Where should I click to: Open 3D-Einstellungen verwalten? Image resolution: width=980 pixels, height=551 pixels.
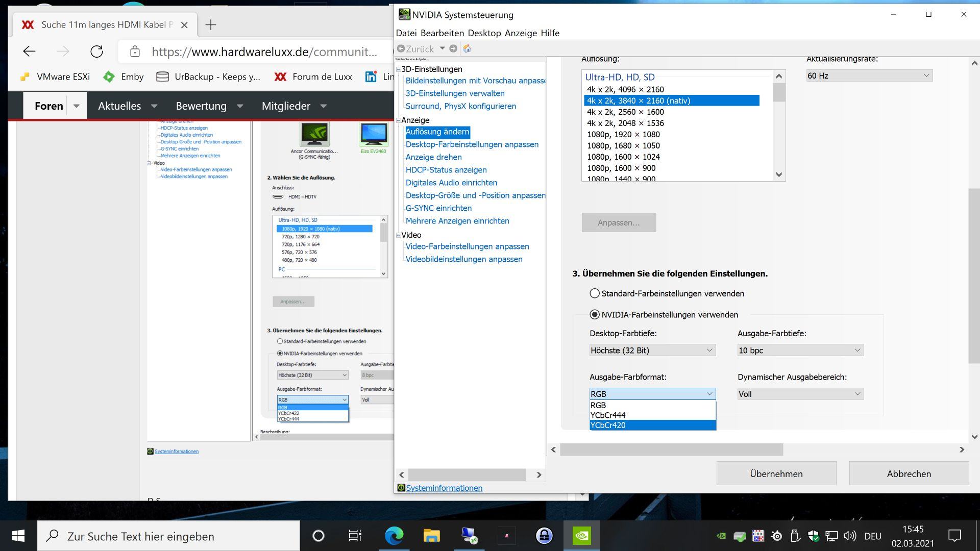pyautogui.click(x=455, y=93)
